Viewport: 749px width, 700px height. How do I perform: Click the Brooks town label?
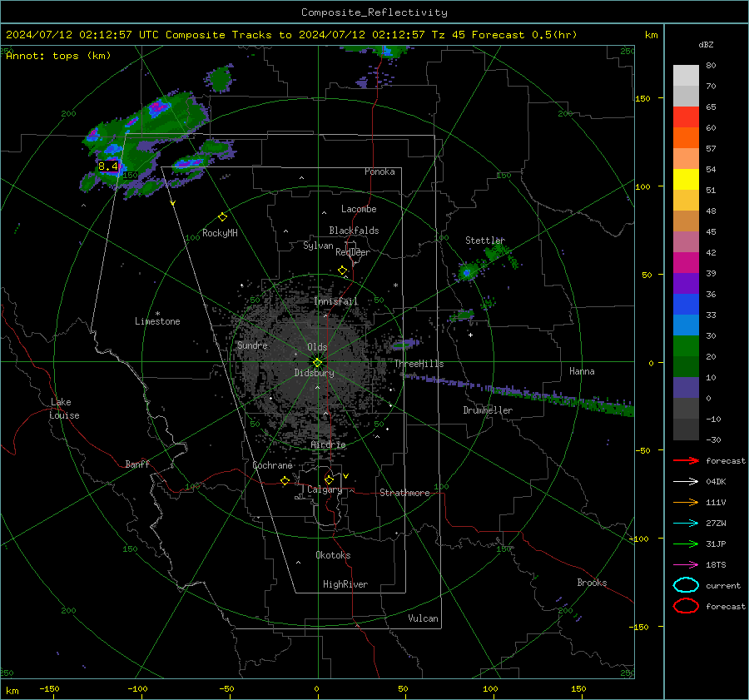[x=592, y=583]
